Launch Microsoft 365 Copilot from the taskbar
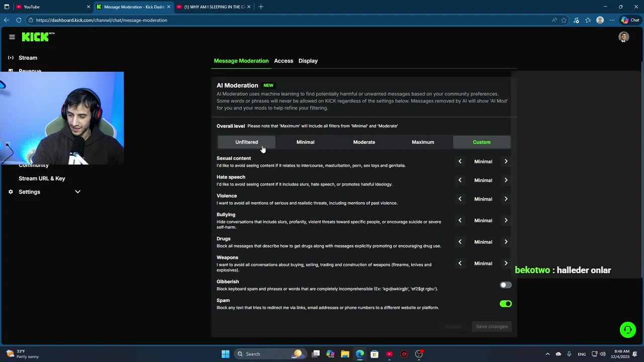This screenshot has width=644, height=362. click(331, 354)
